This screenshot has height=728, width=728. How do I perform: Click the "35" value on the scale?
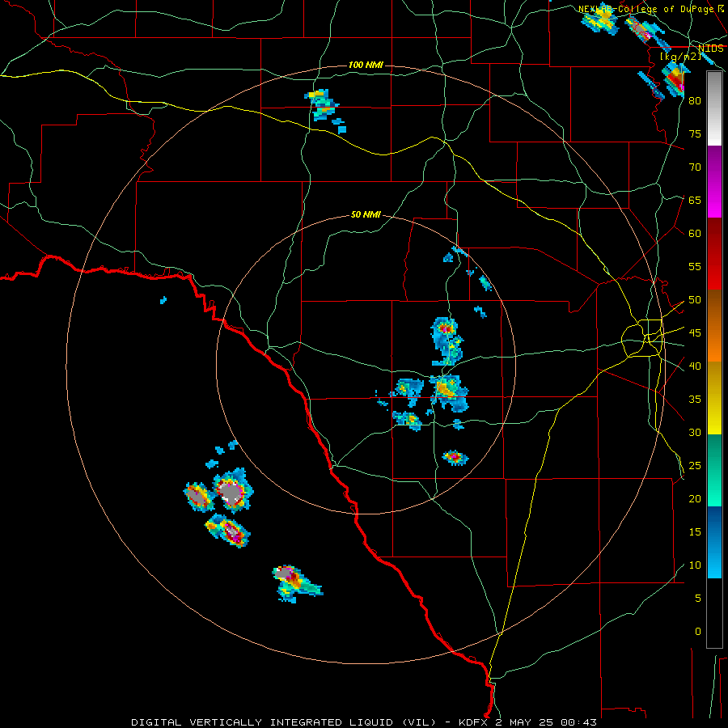[695, 400]
